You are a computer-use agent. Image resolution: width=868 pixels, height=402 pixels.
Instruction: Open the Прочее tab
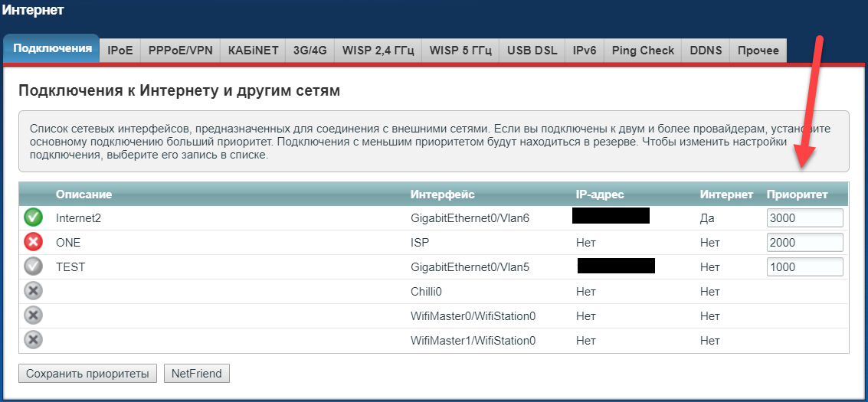point(758,51)
